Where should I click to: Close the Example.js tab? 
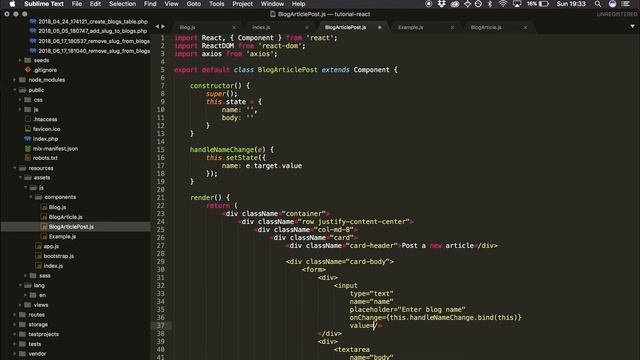click(452, 27)
